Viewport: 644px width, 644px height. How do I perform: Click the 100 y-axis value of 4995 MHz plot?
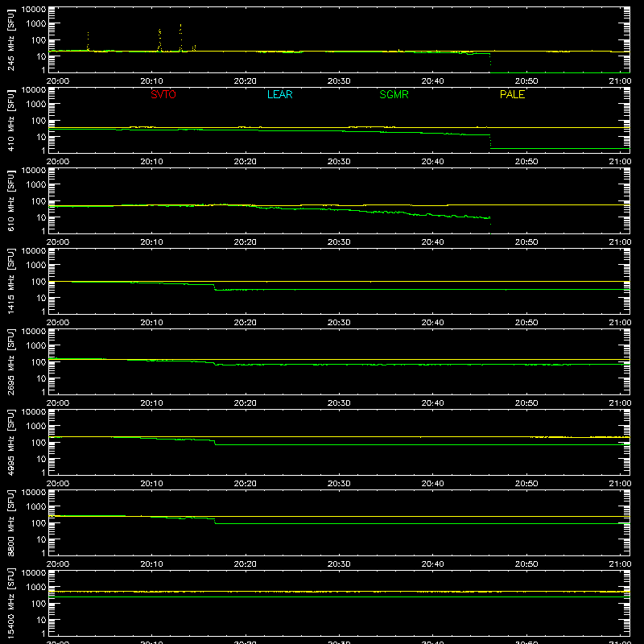coord(39,443)
